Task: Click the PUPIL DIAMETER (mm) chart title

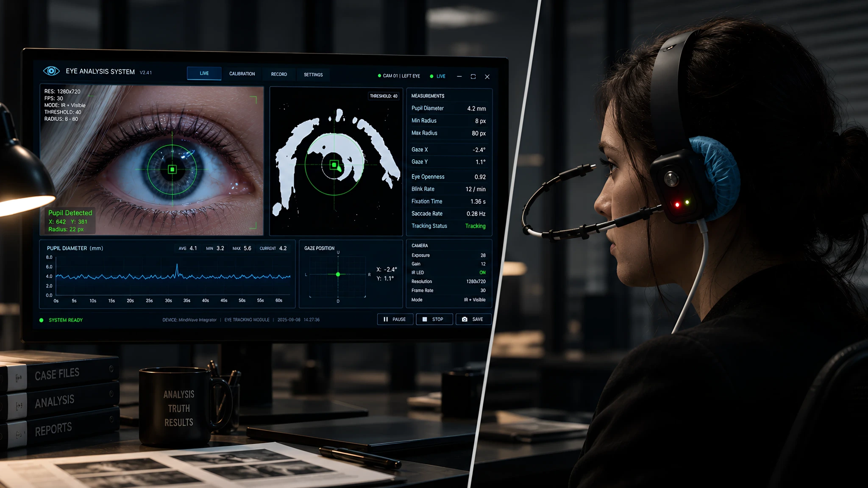Action: (75, 248)
